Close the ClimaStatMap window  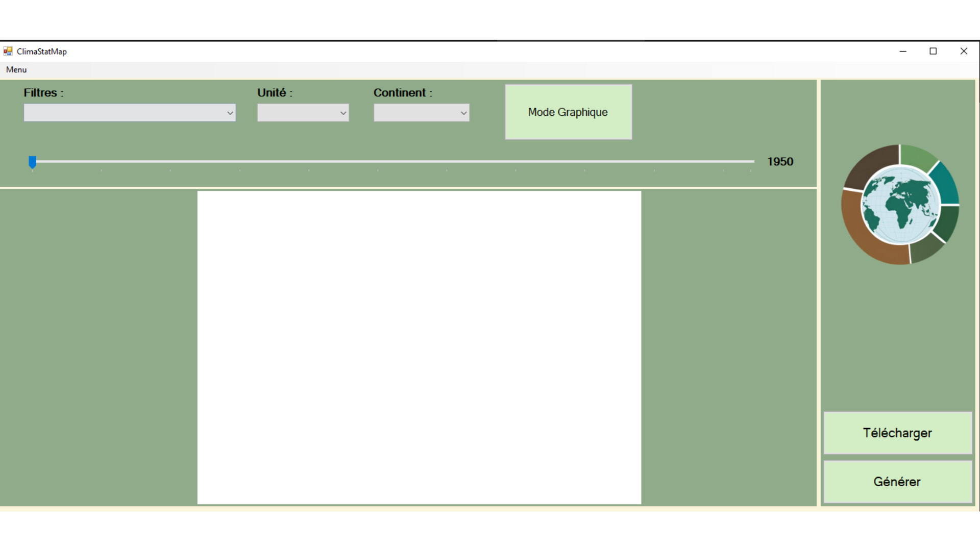click(964, 51)
